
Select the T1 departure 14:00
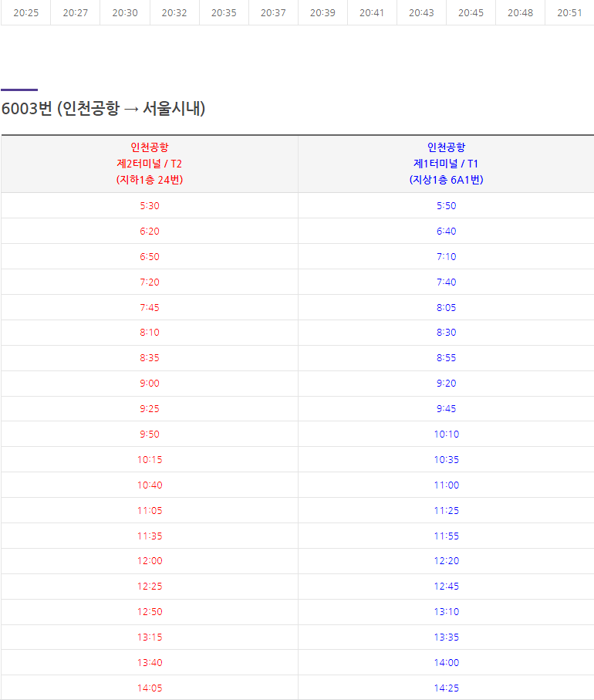[x=447, y=662]
